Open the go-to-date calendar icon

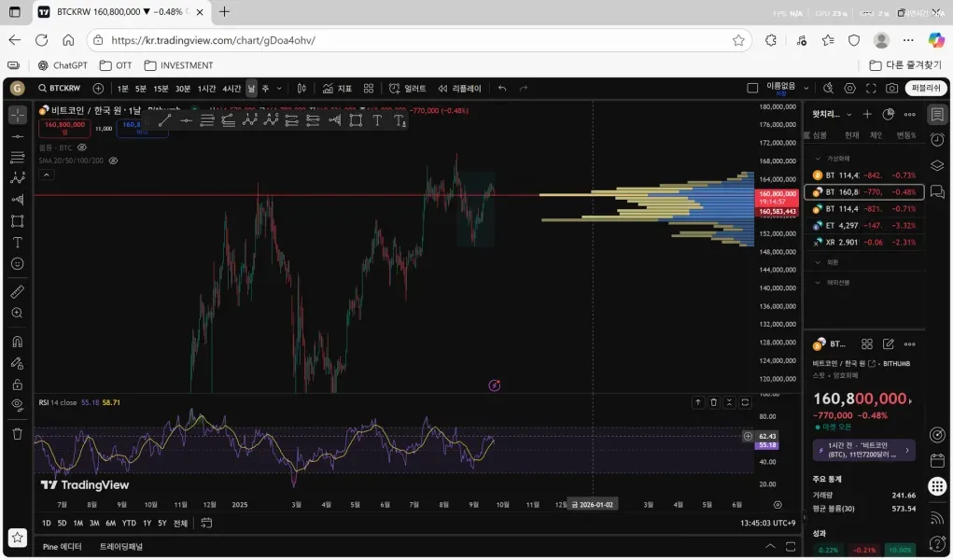206,523
